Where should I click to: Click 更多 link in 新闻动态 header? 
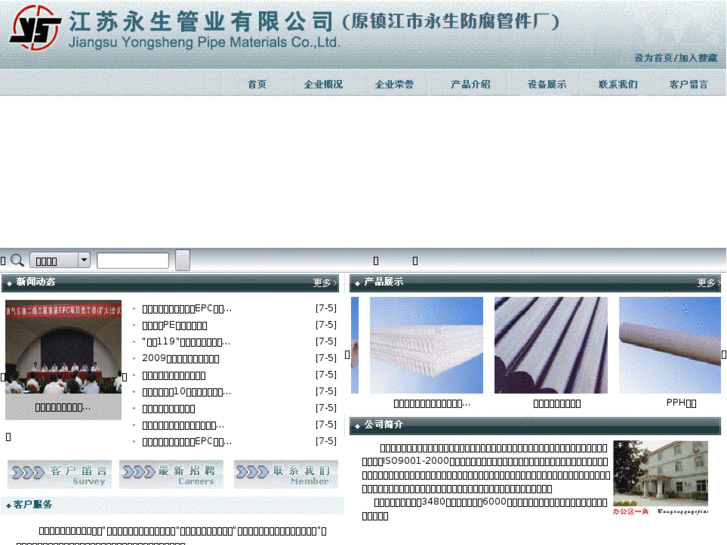324,283
